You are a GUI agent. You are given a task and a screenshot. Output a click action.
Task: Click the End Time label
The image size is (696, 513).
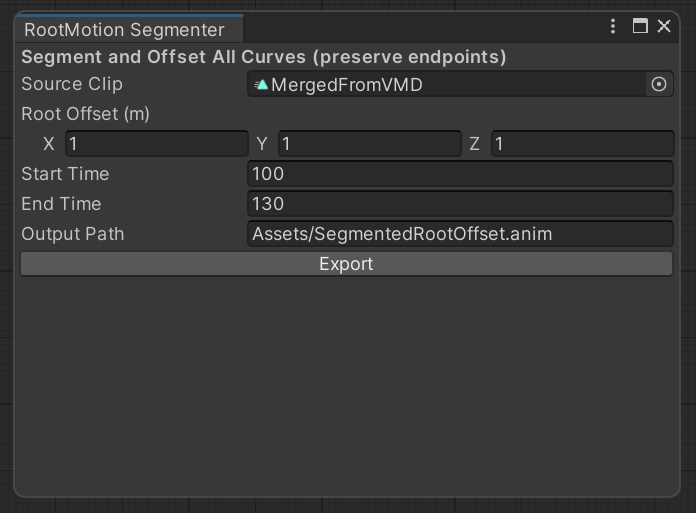[x=61, y=204]
